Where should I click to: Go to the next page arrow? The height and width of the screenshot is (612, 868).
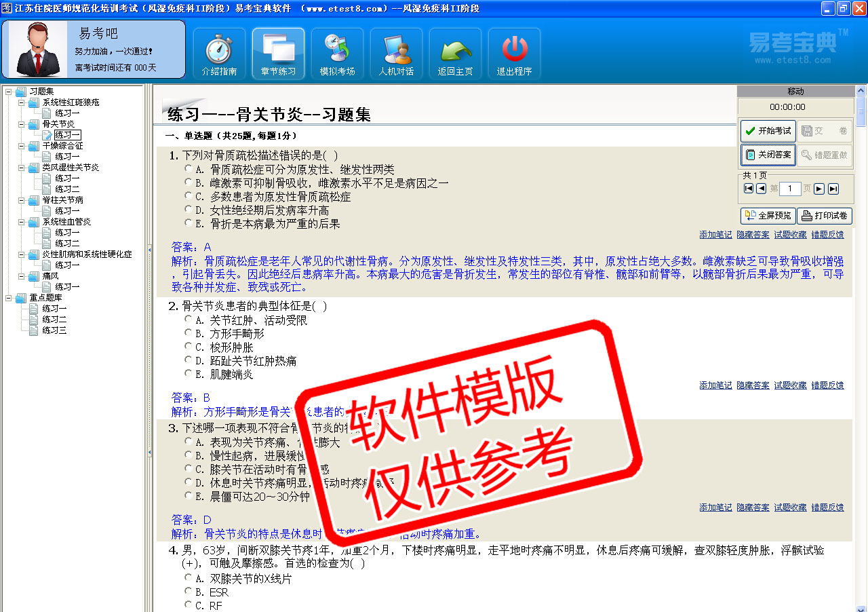[819, 189]
